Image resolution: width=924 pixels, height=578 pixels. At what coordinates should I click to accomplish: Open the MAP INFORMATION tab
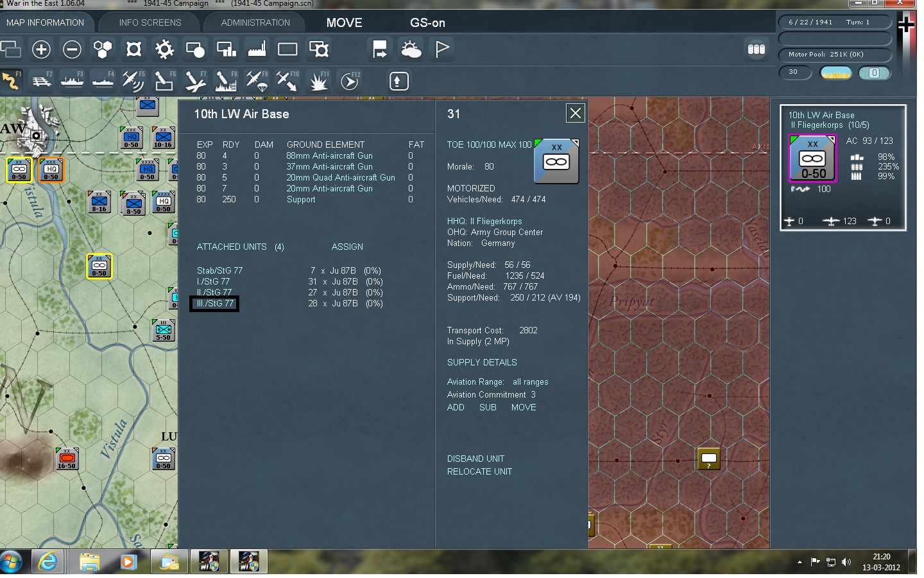[x=45, y=22]
